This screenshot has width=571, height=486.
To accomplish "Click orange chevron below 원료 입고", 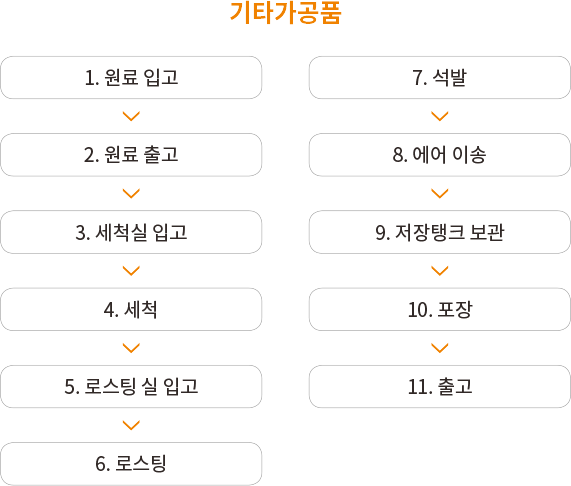I will [131, 116].
